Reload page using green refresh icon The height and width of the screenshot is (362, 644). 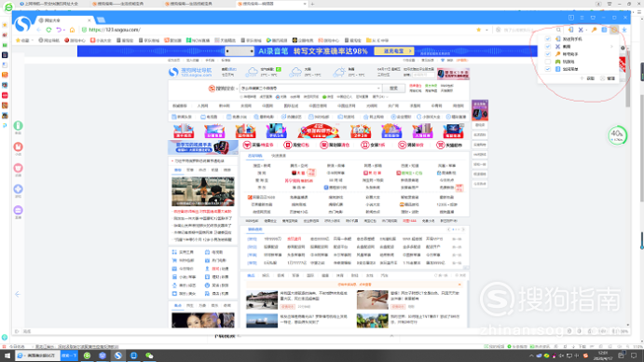pos(48,30)
